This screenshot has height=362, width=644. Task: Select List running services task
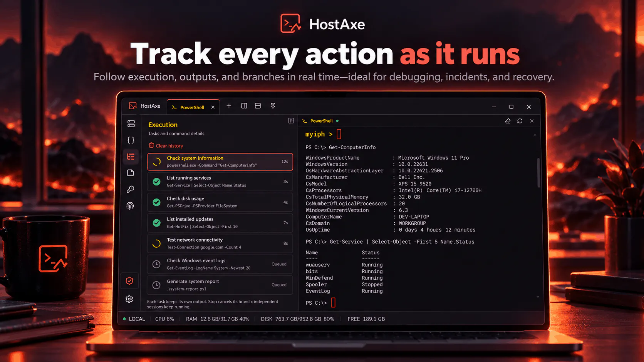click(x=220, y=182)
